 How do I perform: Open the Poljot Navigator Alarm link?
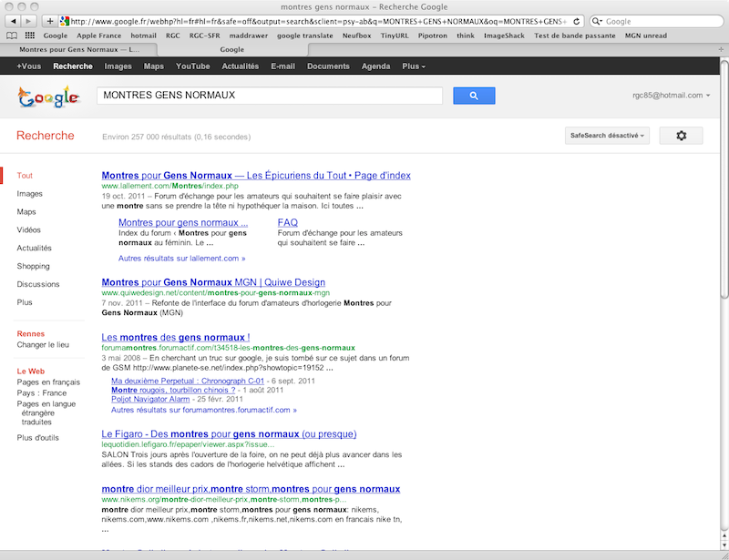[x=150, y=399]
